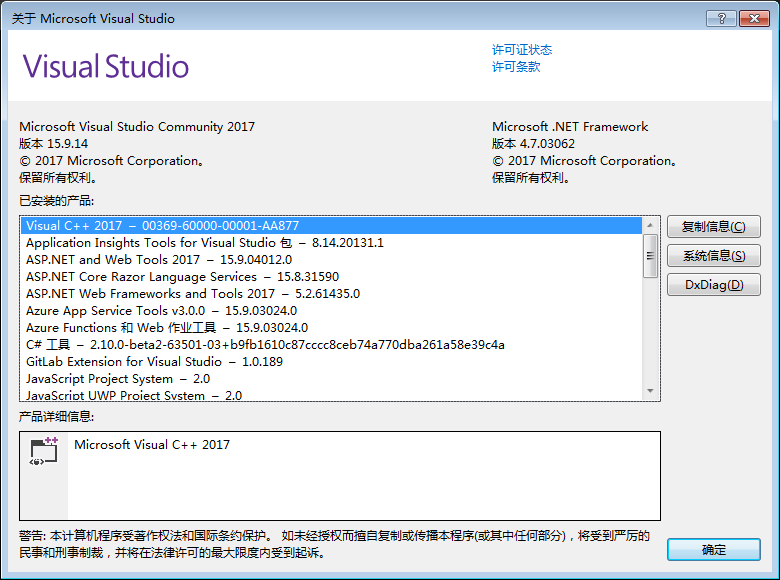Screen dimensions: 780x580
Task: Confirm with the 确定 button
Action: 713,550
